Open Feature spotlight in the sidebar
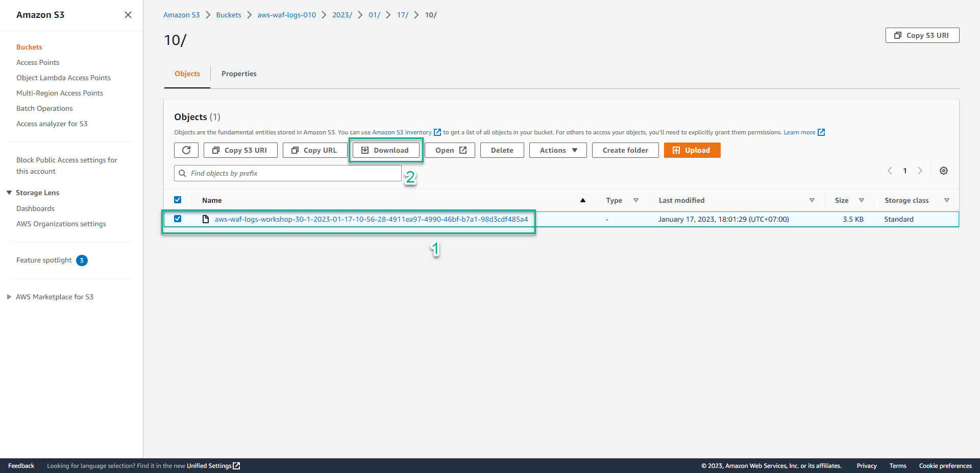980x473 pixels. 44,260
